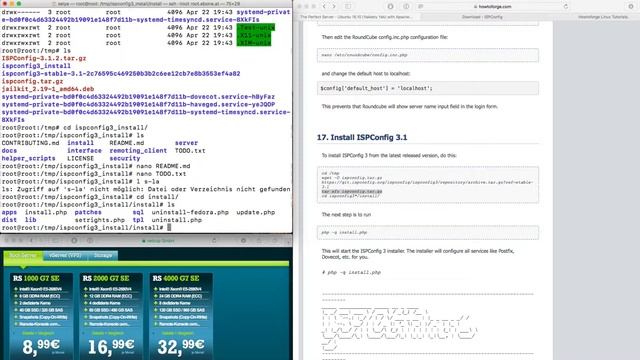The height and width of the screenshot is (360, 640).
Task: Click 'ISPConfig-3.1.2.tar.gz' in the terminal
Action: (44, 58)
